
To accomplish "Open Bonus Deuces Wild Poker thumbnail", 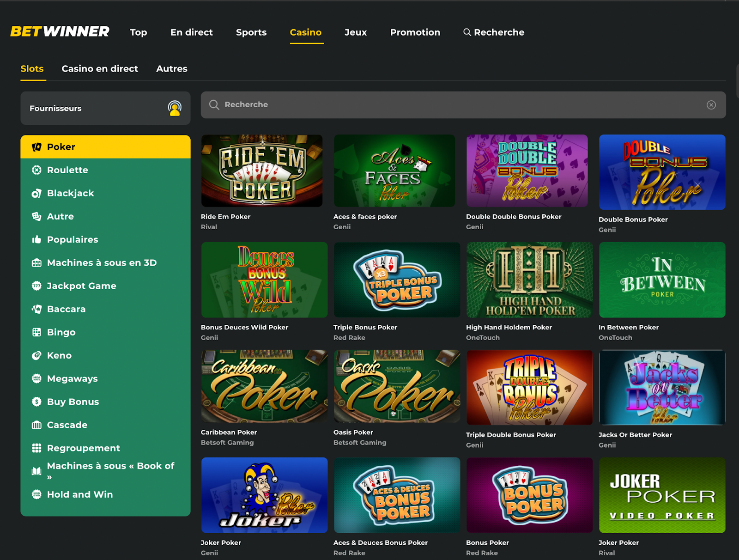I will 264,280.
